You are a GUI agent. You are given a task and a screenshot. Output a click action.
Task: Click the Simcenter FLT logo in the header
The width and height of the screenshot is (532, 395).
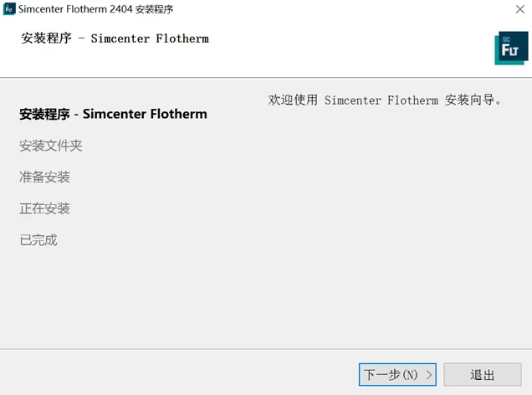point(511,49)
